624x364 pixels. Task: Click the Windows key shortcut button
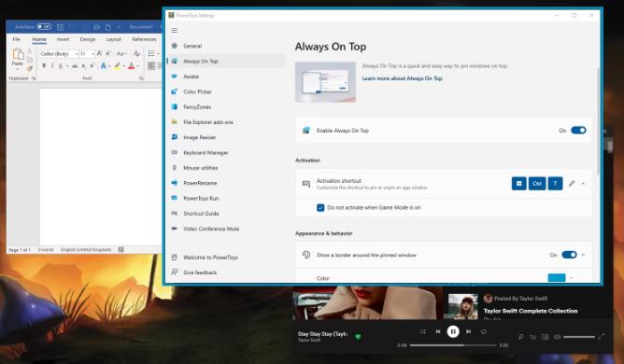[519, 183]
